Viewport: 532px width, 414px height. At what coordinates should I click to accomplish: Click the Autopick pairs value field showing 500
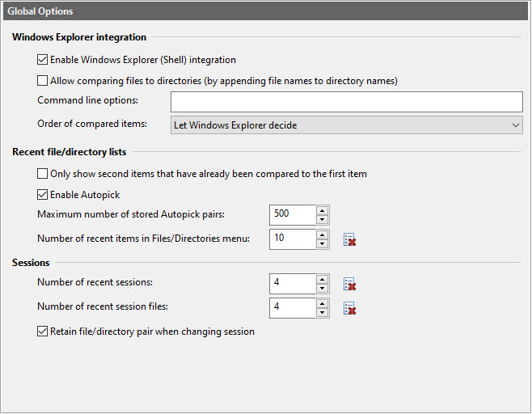coord(292,215)
